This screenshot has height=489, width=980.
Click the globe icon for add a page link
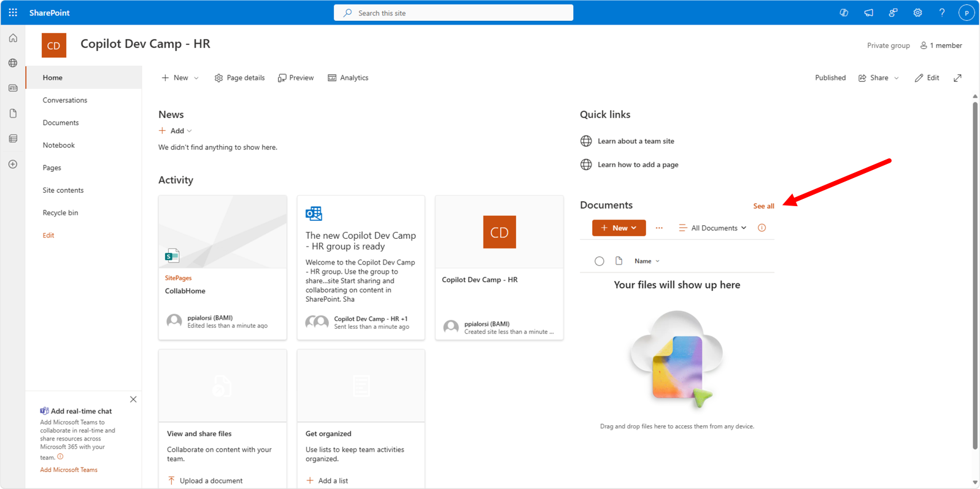(586, 164)
